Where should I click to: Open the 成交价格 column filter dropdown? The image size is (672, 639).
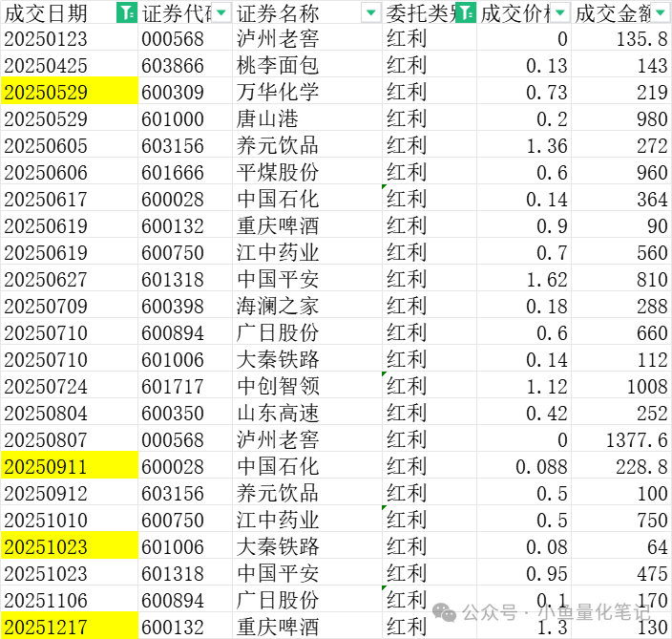click(560, 12)
